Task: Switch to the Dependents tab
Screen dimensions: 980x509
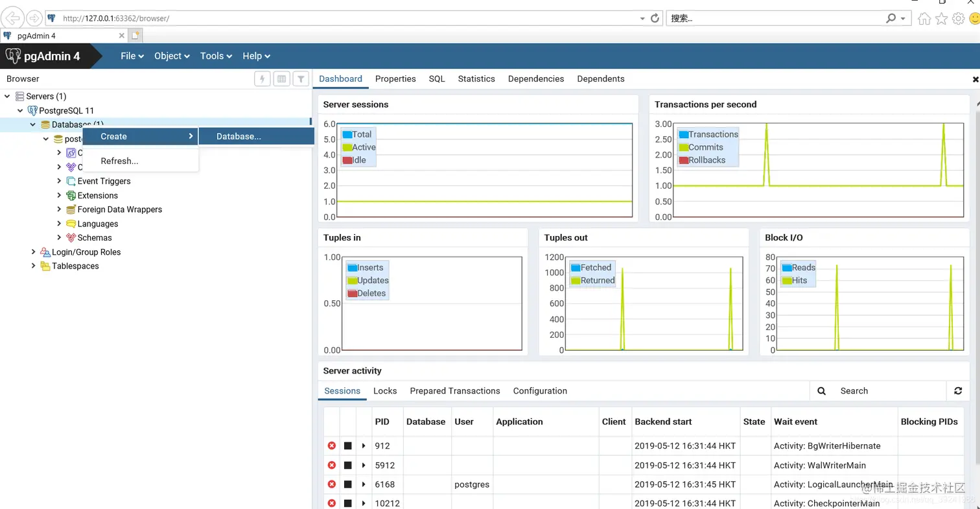Action: coord(601,79)
